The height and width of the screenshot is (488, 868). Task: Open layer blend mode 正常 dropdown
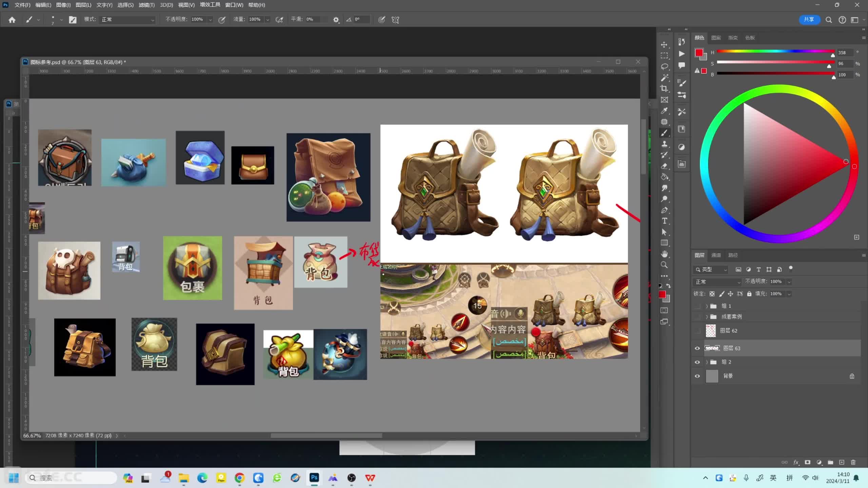[717, 282]
